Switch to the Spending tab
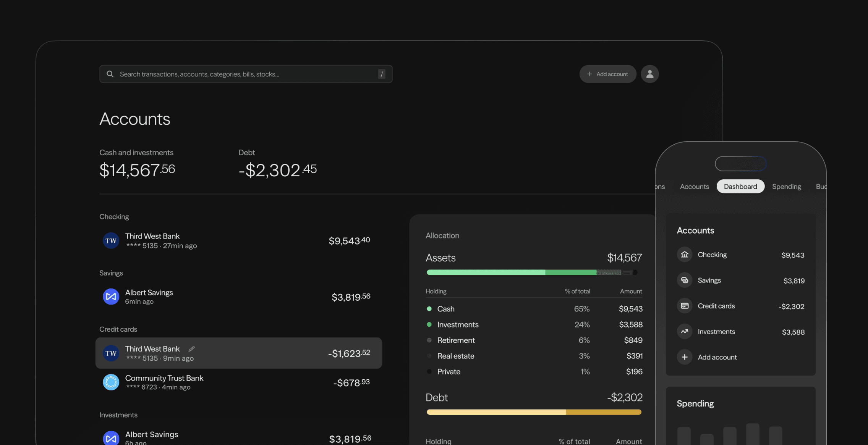The image size is (868, 445). pyautogui.click(x=786, y=187)
